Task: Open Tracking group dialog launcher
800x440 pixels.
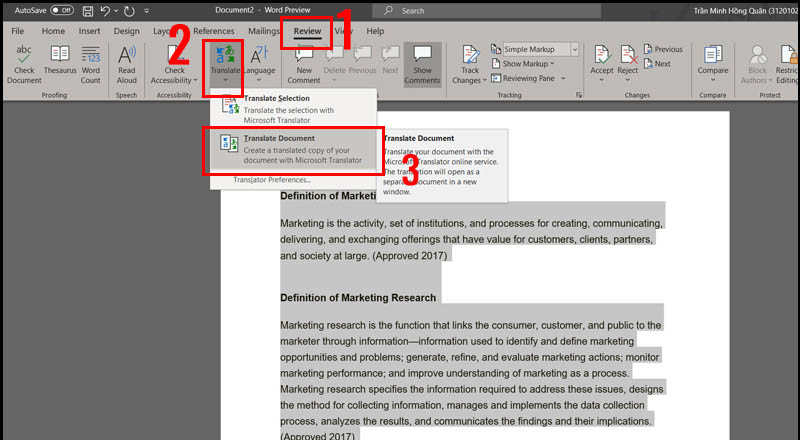Action: (579, 95)
